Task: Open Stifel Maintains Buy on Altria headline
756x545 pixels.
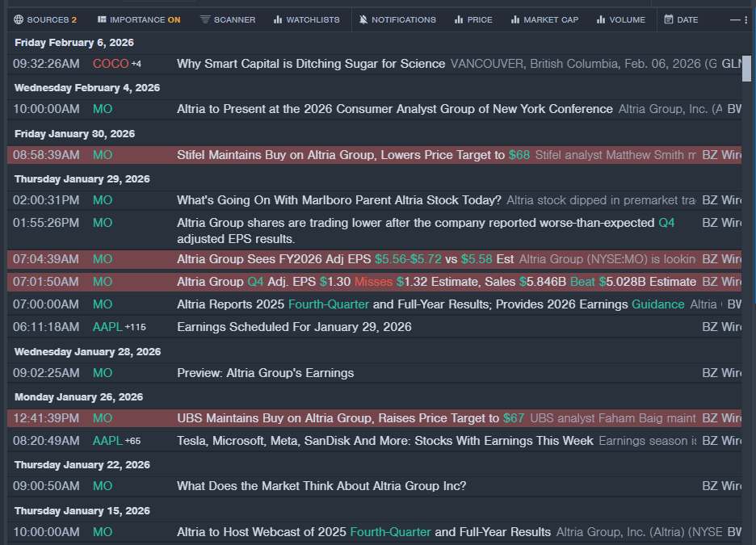Action: [354, 155]
